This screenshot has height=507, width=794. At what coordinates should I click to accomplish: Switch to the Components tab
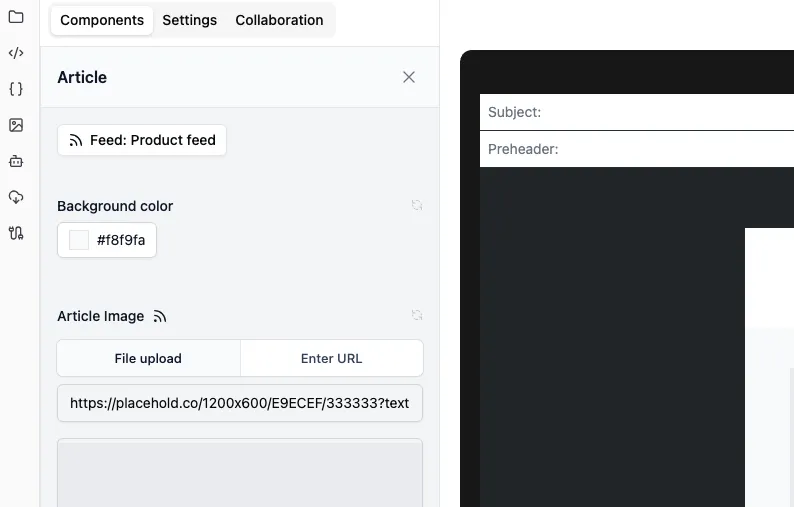102,20
